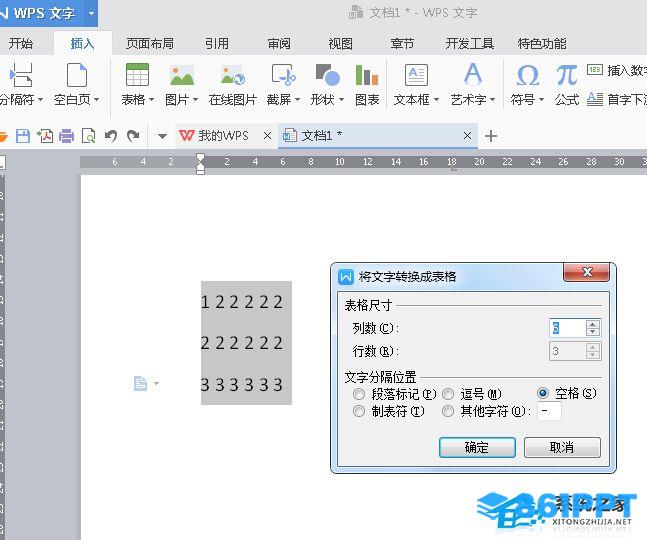Expand the 文本框 dropdown arrow
The height and width of the screenshot is (540, 647).
[436, 99]
